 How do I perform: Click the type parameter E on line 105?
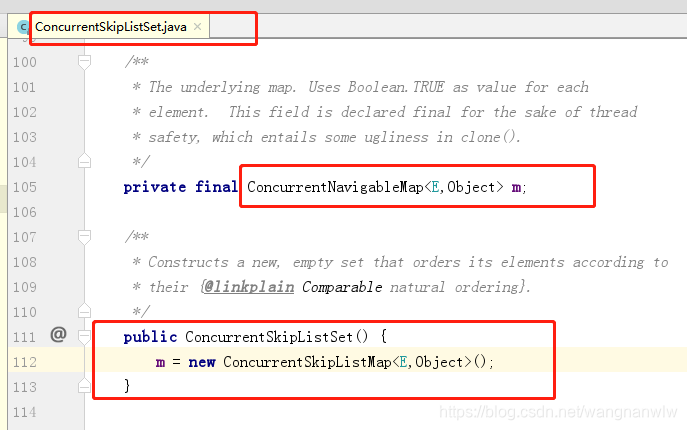[435, 188]
